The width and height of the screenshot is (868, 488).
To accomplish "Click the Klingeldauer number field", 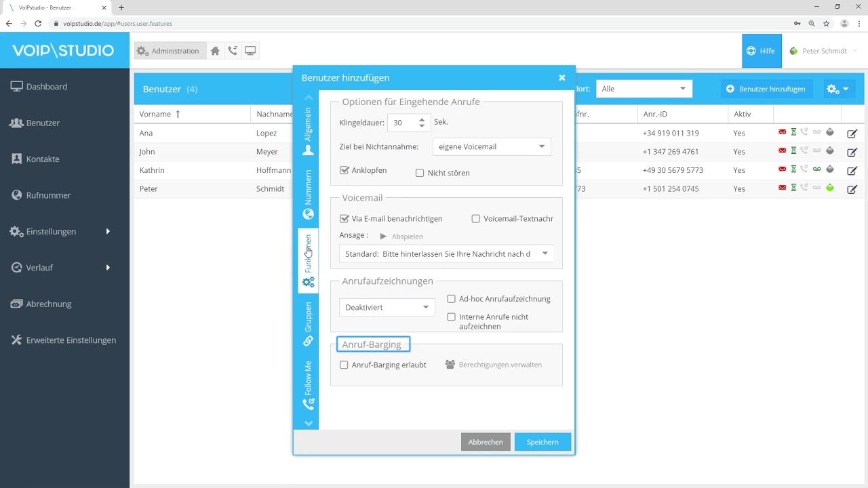I will (x=401, y=123).
